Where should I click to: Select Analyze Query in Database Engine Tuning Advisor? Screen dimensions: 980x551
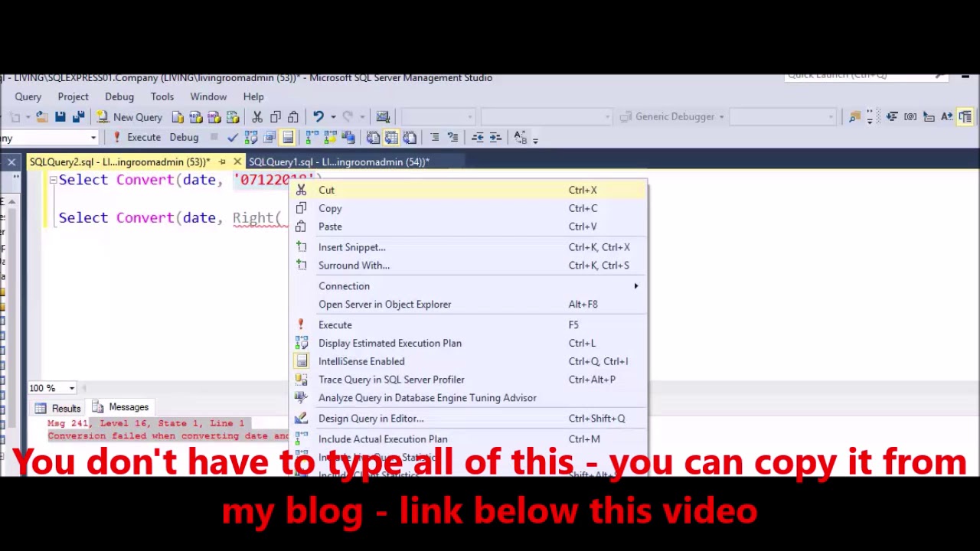[x=469, y=398]
